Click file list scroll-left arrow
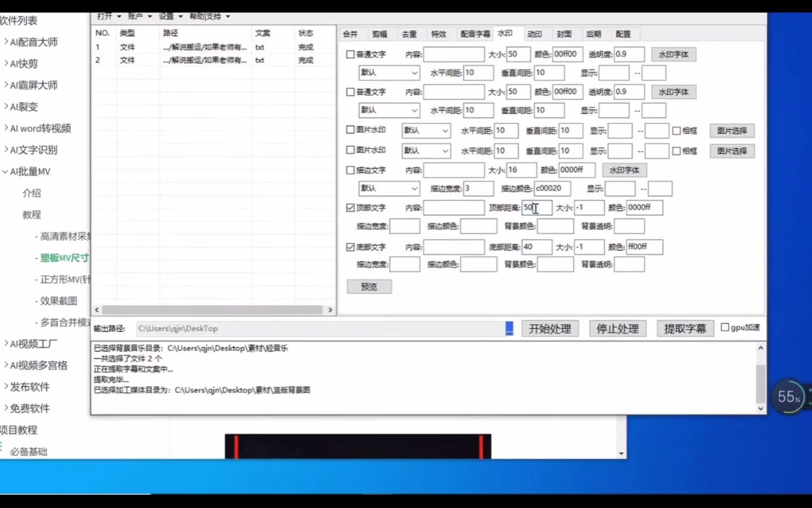The height and width of the screenshot is (508, 812). 97,310
